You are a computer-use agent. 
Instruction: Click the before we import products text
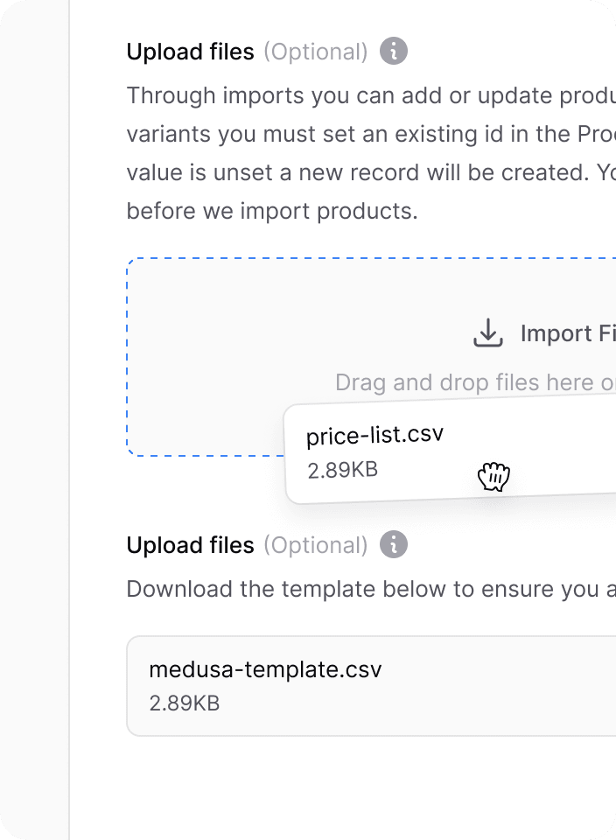pyautogui.click(x=272, y=211)
